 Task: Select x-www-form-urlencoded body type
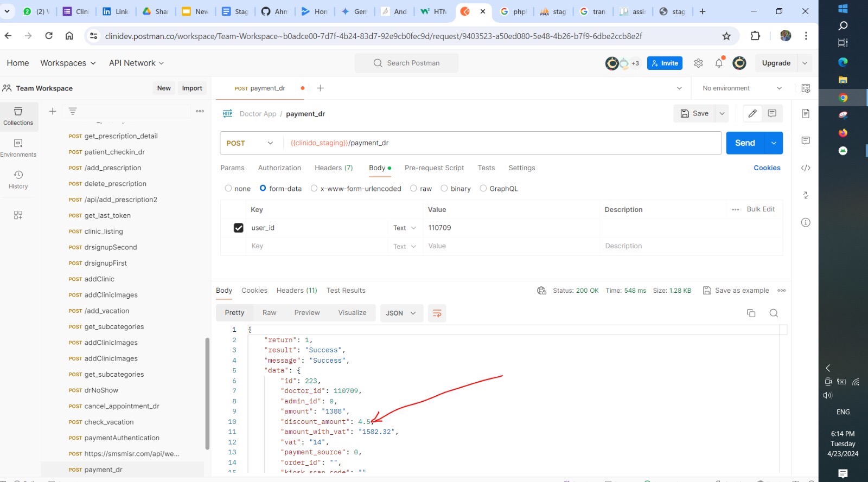[314, 189]
